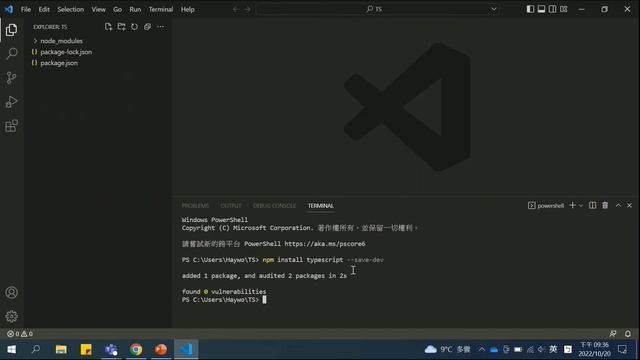The width and height of the screenshot is (640, 360).
Task: Create a new terminal with plus icon
Action: click(x=572, y=205)
